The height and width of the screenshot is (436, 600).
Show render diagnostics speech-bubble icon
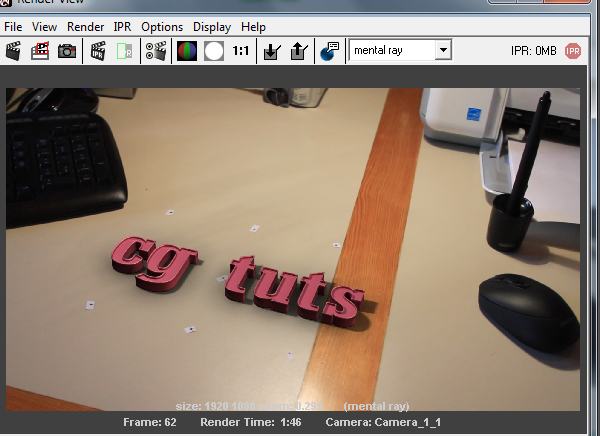(x=329, y=51)
